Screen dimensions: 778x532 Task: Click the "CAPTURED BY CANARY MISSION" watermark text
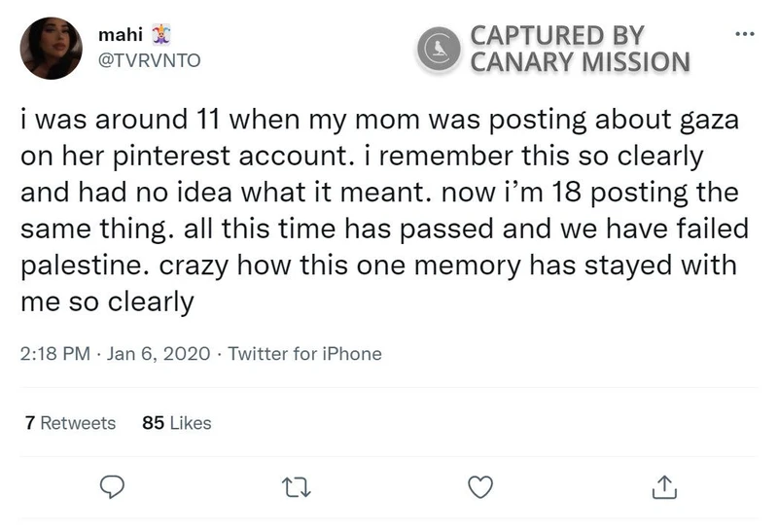tap(580, 49)
